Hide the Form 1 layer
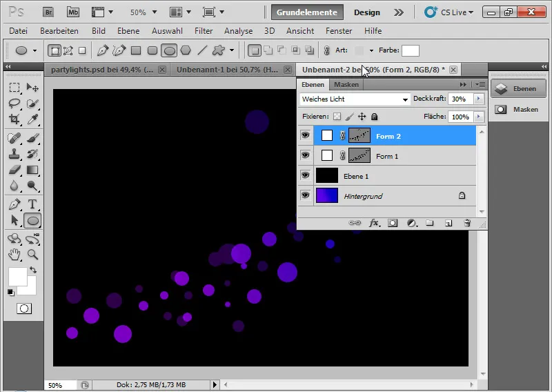The height and width of the screenshot is (392, 552). coord(305,155)
